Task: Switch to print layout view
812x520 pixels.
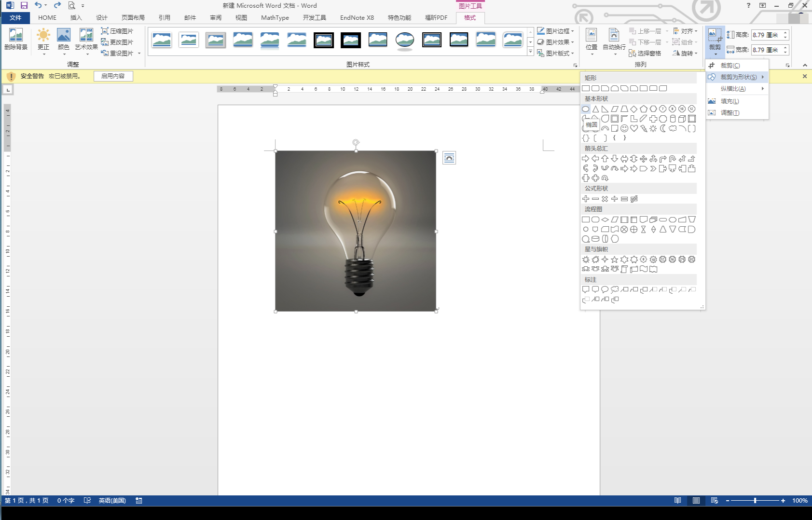Action: click(x=696, y=501)
